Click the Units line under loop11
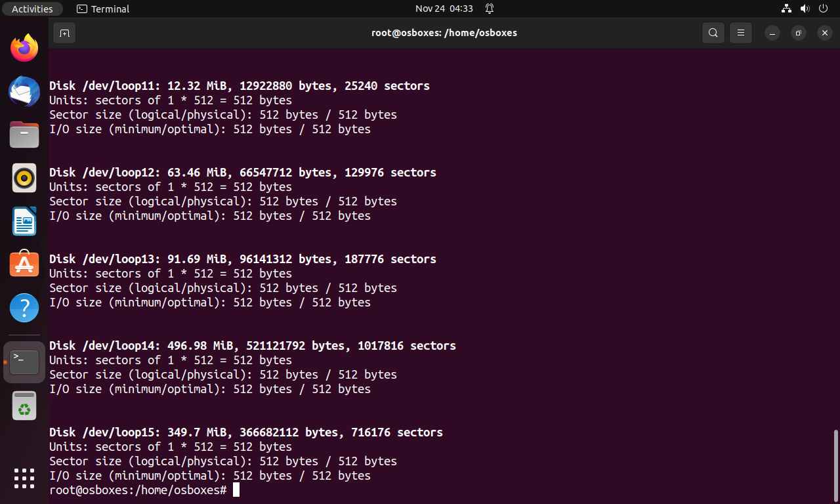Screen dimensions: 840x504 coord(171,100)
